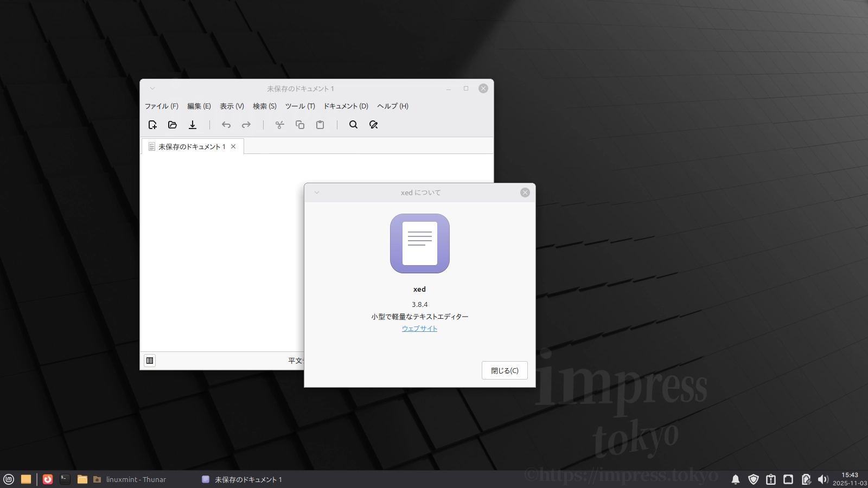Viewport: 868px width, 488px height.
Task: Toggle the side pane button in the status bar
Action: [150, 361]
